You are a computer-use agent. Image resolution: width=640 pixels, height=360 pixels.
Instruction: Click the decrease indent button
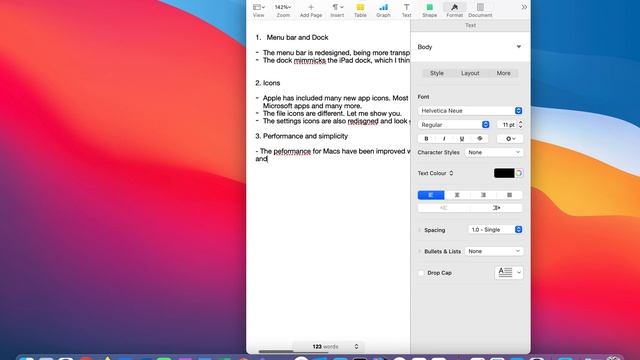click(444, 208)
